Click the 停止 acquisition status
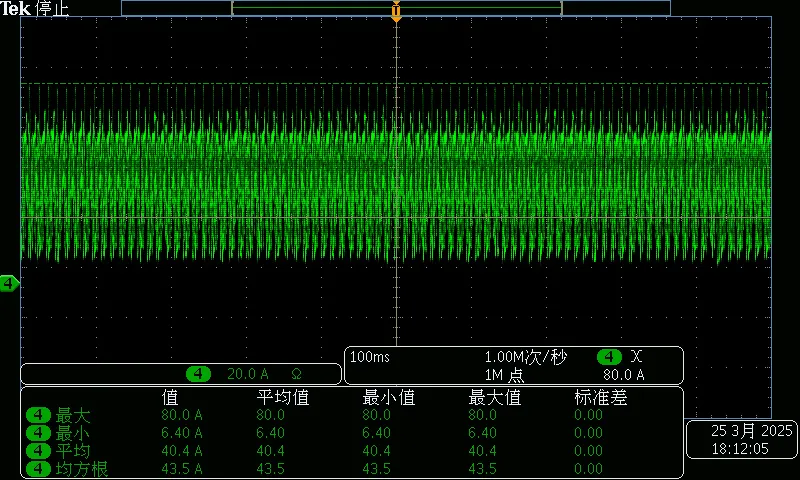 pyautogui.click(x=53, y=9)
